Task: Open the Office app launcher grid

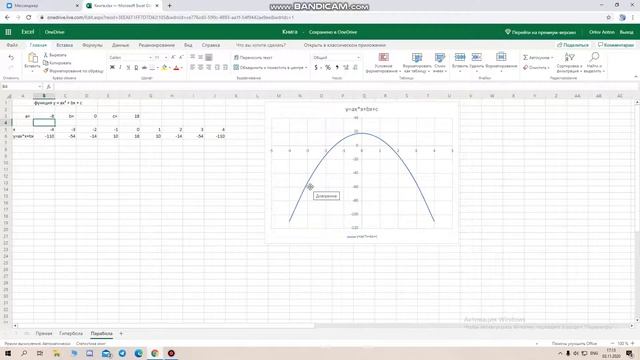Action: point(8,32)
